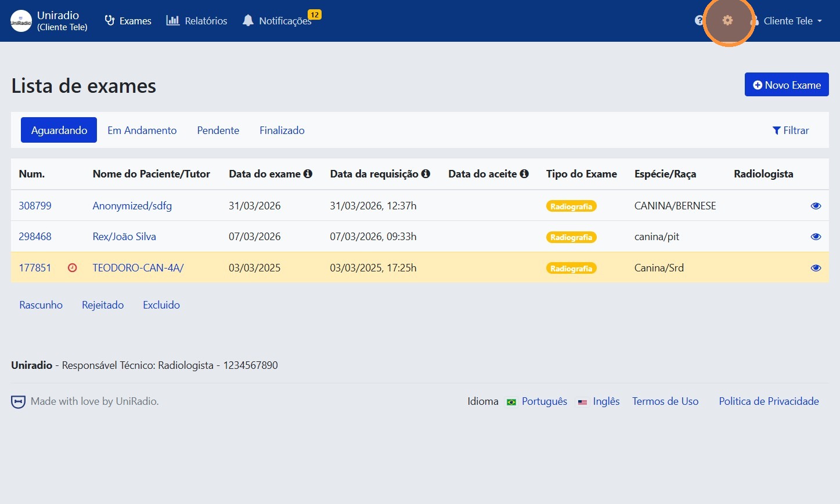Image resolution: width=840 pixels, height=504 pixels.
Task: Create a new exam with Novo Exame
Action: (786, 84)
